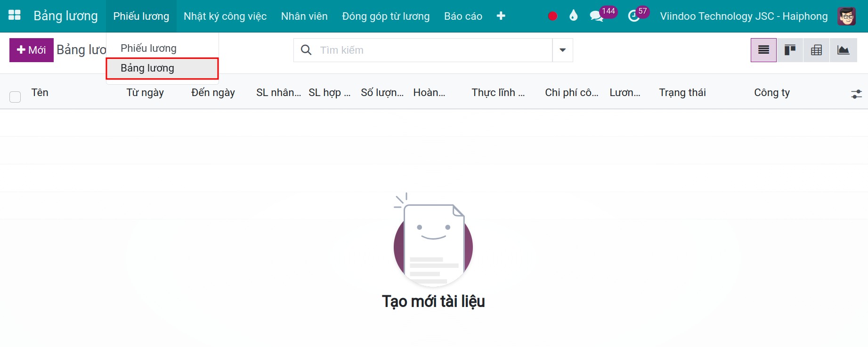868x347 pixels.
Task: Open conversations with 144 badge
Action: (x=603, y=15)
